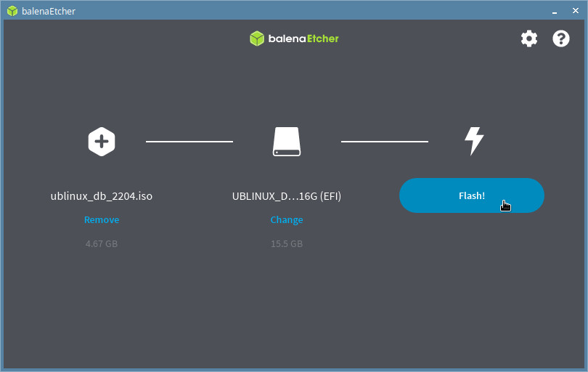This screenshot has height=372, width=588.
Task: Click the 15.5 GB drive size
Action: (287, 243)
